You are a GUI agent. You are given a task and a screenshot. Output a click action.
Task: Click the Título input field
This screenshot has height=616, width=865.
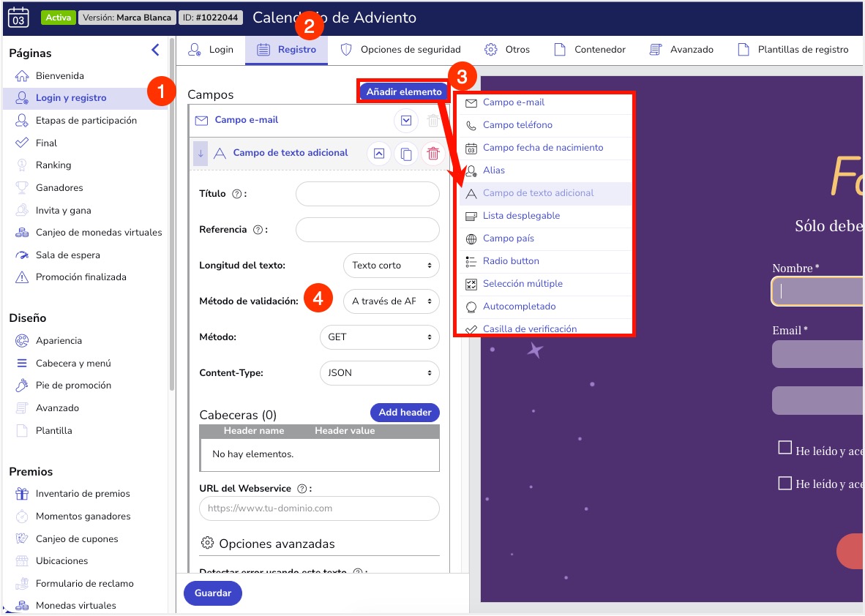[x=367, y=194]
